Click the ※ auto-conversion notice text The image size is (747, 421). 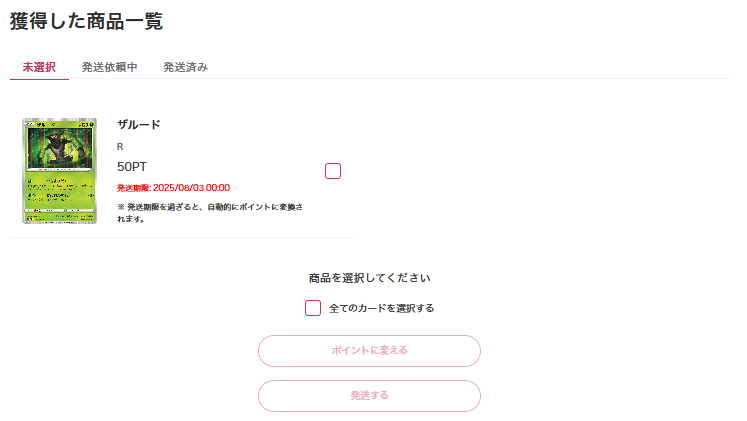pyautogui.click(x=210, y=213)
